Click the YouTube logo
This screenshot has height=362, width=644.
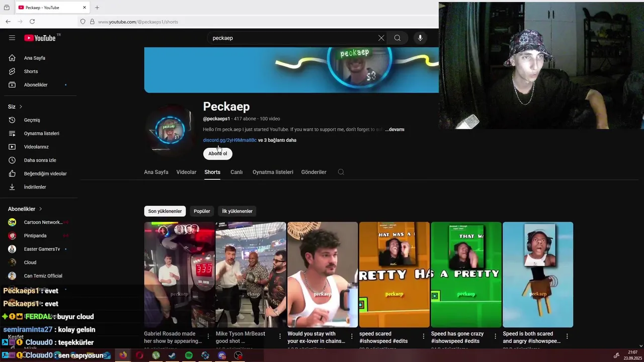click(x=40, y=38)
